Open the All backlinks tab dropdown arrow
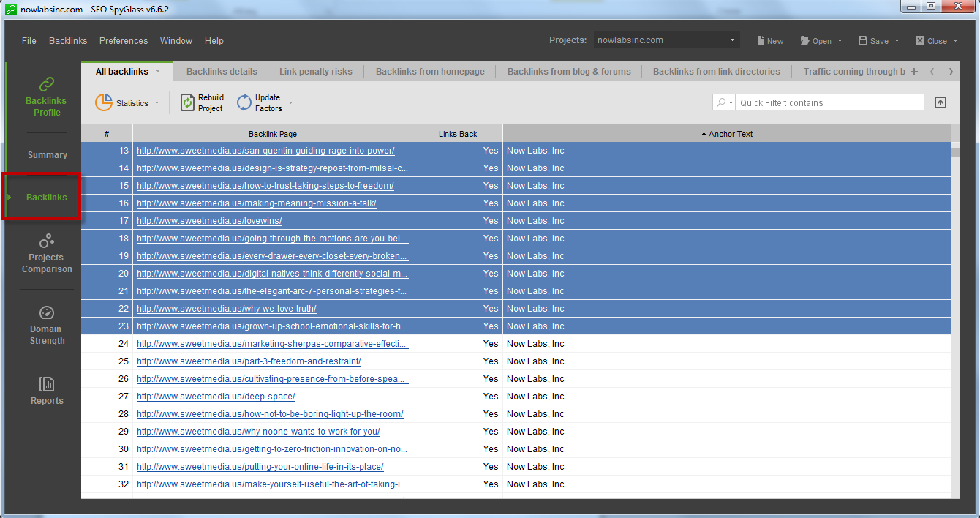 (x=157, y=72)
